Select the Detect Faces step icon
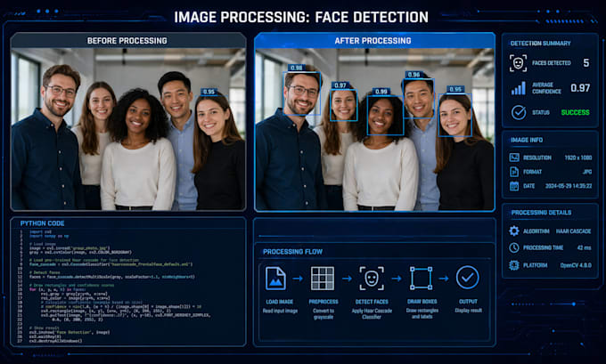The image size is (606, 364). click(372, 278)
